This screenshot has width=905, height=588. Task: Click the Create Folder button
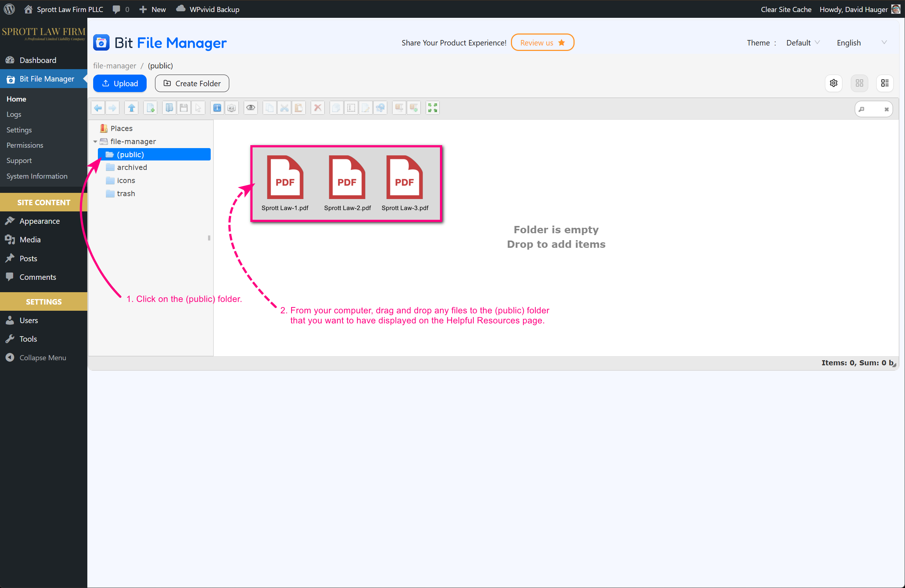[x=192, y=83]
